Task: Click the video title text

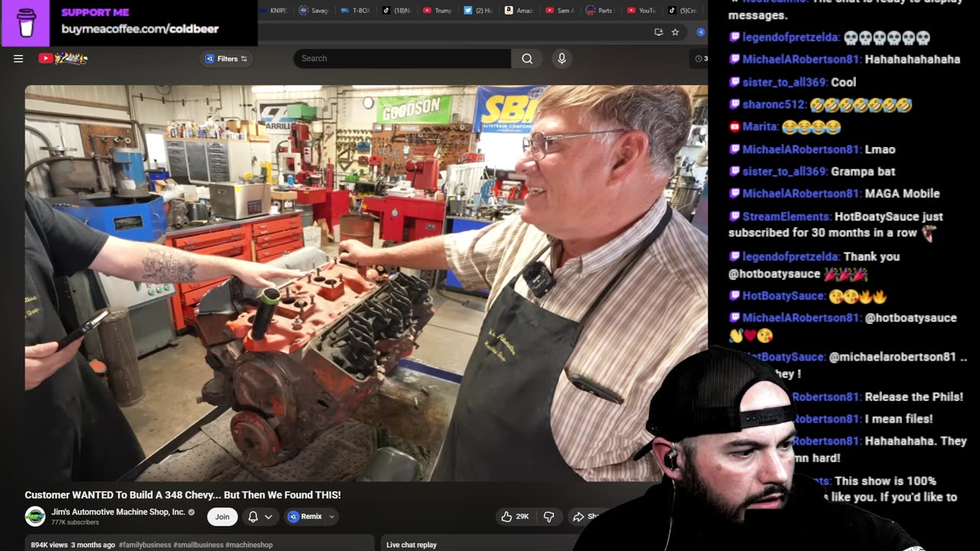Action: click(x=182, y=495)
